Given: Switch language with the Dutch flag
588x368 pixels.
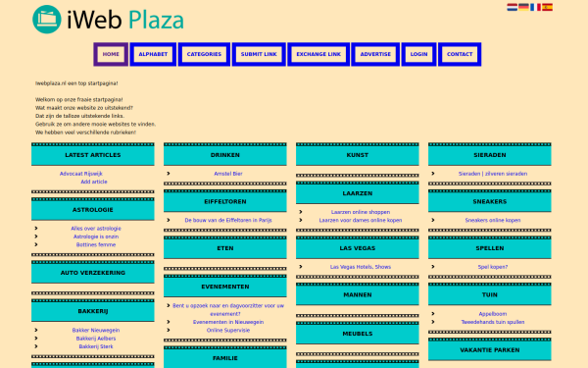Looking at the screenshot, I should pyautogui.click(x=512, y=7).
